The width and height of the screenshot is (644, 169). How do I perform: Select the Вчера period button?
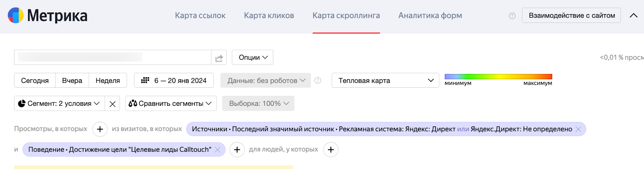tap(72, 80)
